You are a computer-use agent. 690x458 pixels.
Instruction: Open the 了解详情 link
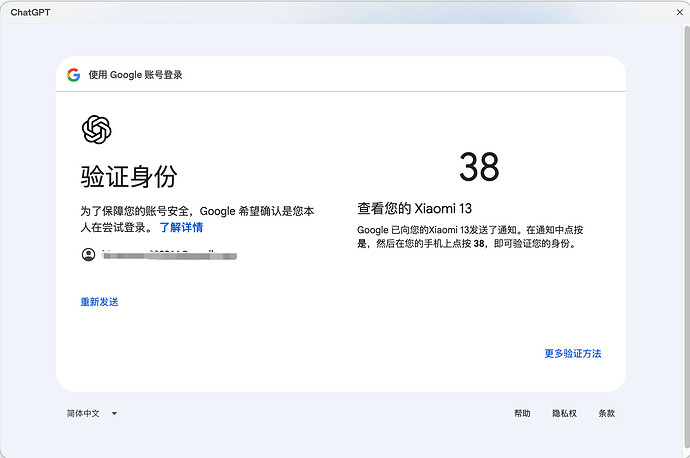click(x=181, y=227)
